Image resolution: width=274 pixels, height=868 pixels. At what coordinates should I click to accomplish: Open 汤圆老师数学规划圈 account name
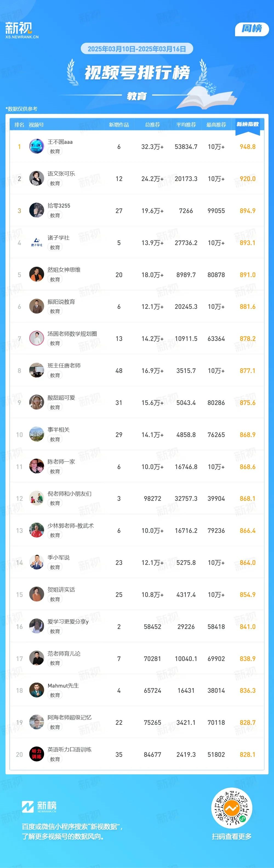(x=72, y=334)
